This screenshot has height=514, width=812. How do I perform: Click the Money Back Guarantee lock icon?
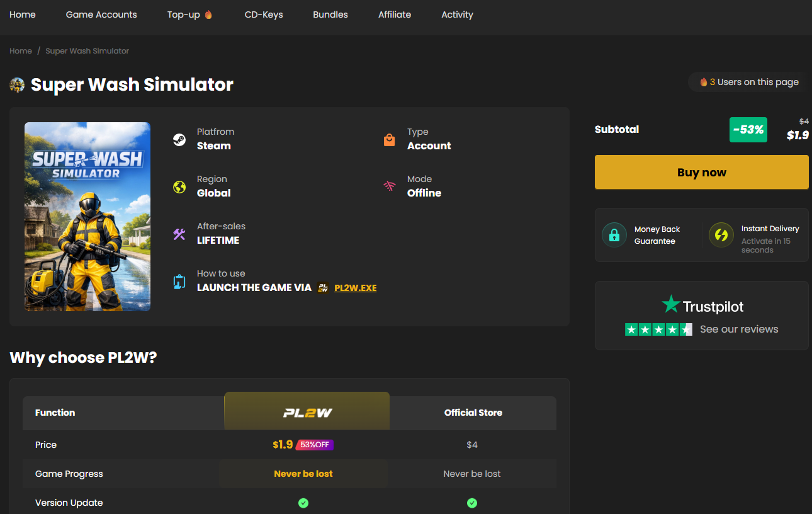(x=614, y=235)
